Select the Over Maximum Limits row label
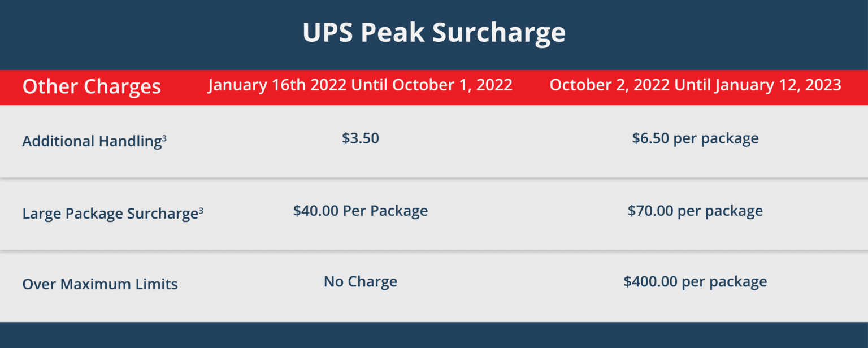Viewport: 868px width, 348px height. [x=100, y=284]
